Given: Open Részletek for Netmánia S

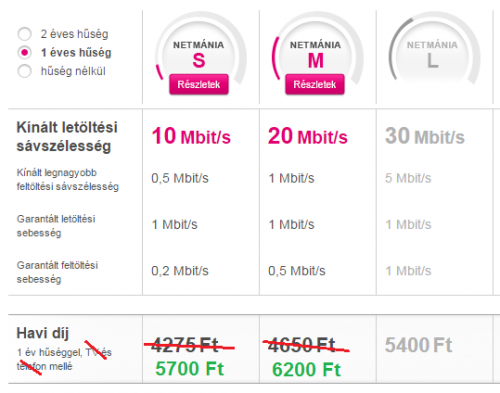Looking at the screenshot, I should (199, 84).
